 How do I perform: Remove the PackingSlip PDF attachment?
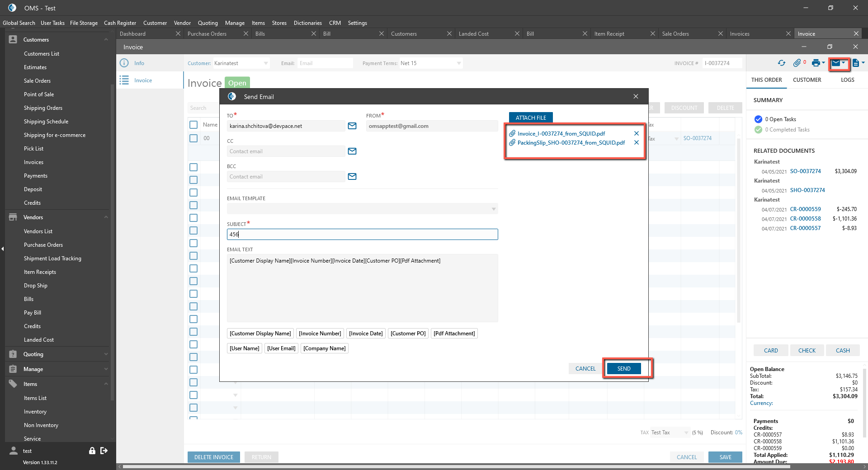pos(636,143)
